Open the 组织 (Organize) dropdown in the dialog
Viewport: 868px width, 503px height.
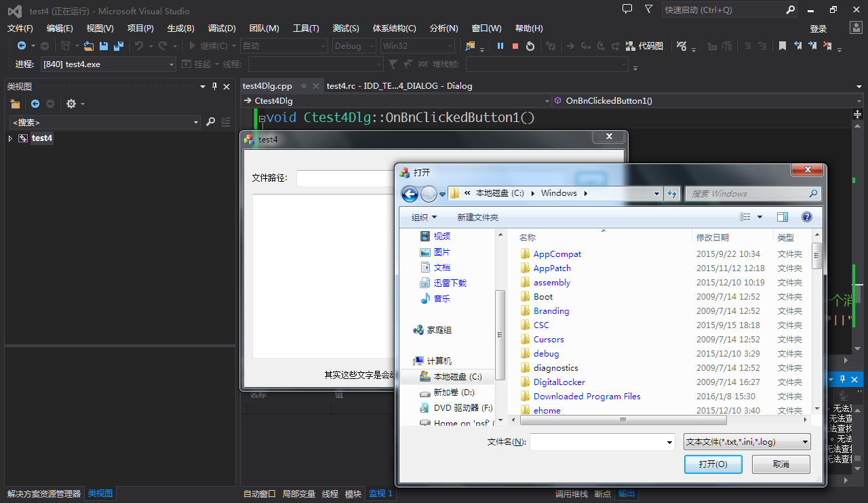click(x=425, y=217)
